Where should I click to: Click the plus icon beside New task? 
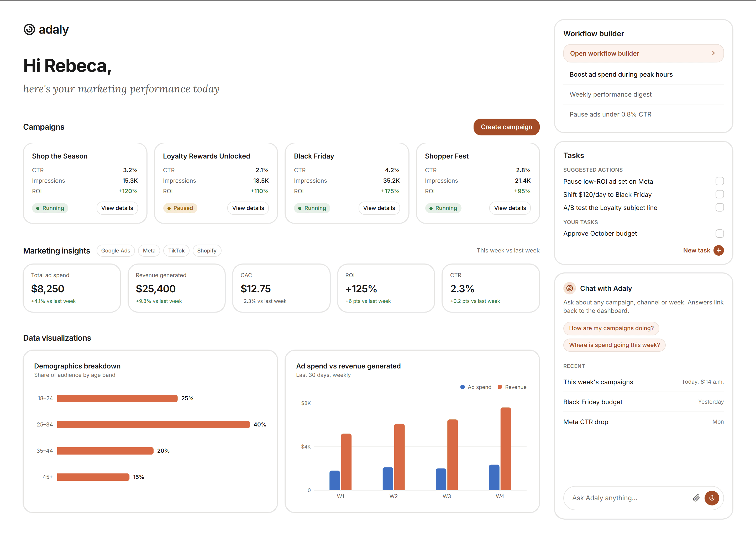coord(718,250)
